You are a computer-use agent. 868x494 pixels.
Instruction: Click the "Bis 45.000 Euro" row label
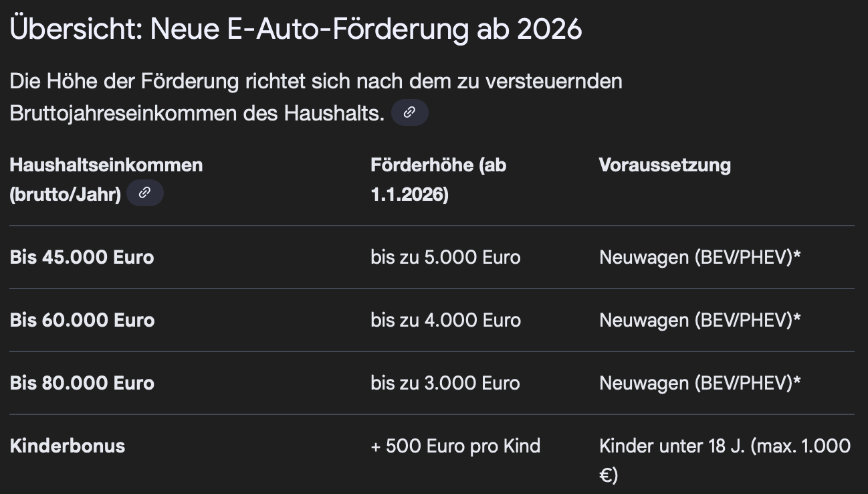(x=82, y=257)
